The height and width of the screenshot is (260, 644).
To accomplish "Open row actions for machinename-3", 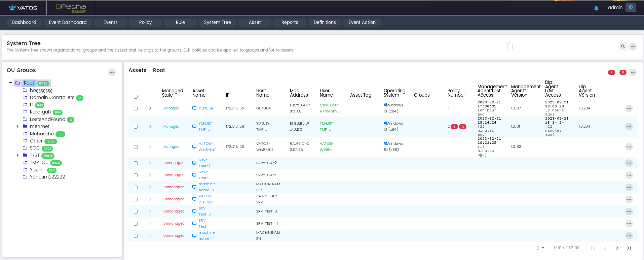I will coord(629,187).
